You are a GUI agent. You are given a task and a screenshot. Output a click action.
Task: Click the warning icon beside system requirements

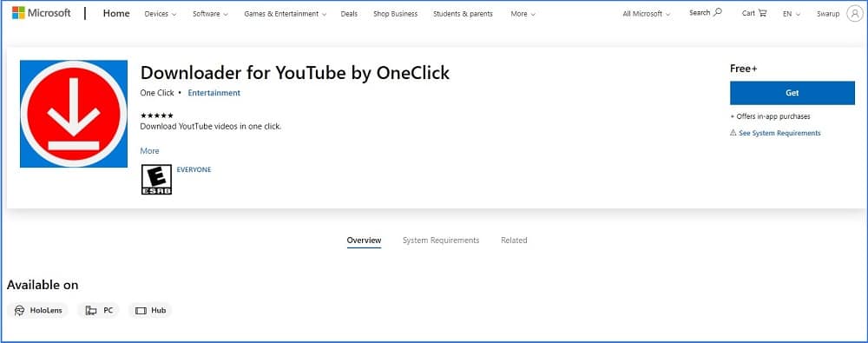coord(733,133)
